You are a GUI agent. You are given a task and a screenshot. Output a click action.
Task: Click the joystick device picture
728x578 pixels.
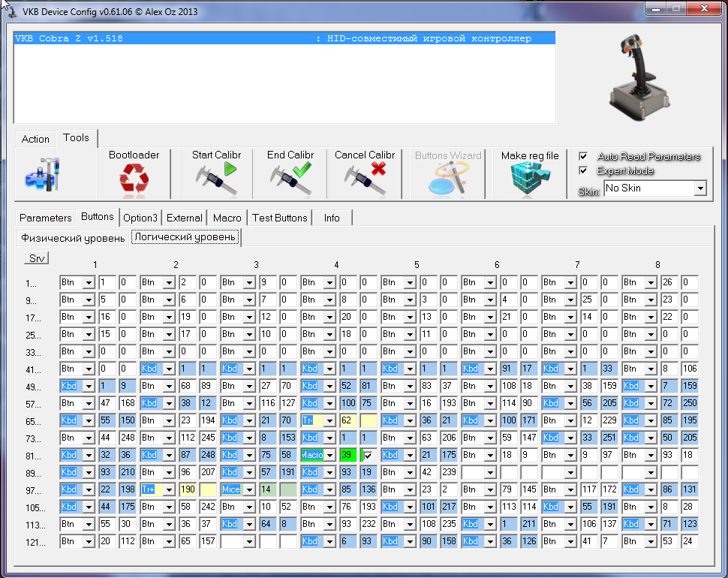point(638,78)
